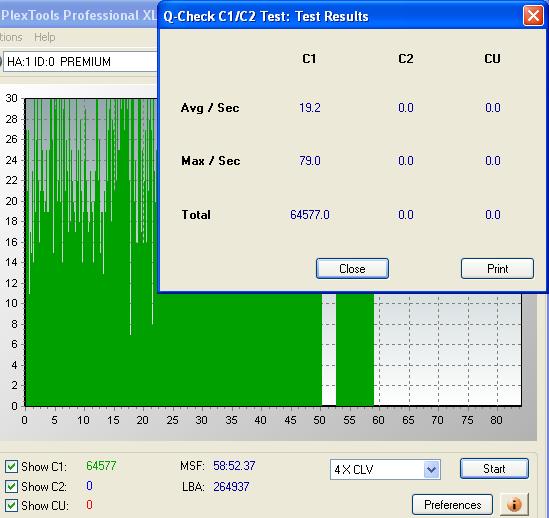Open the partially visible Options menu

pyautogui.click(x=11, y=37)
